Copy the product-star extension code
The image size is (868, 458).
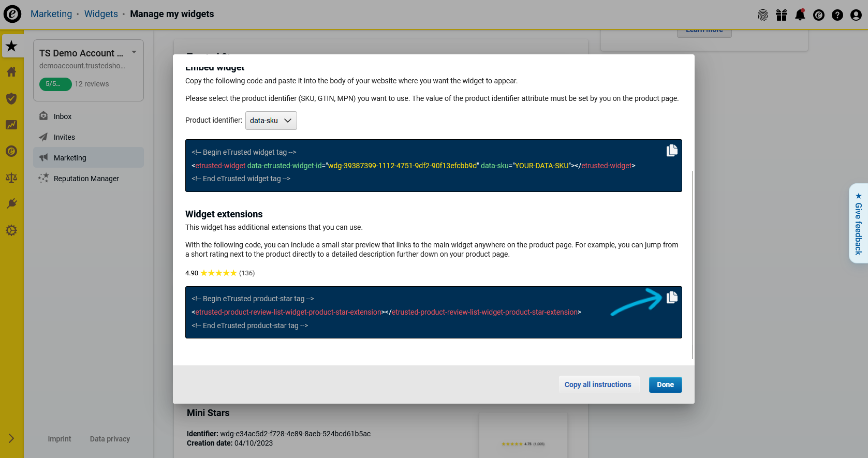click(x=672, y=298)
